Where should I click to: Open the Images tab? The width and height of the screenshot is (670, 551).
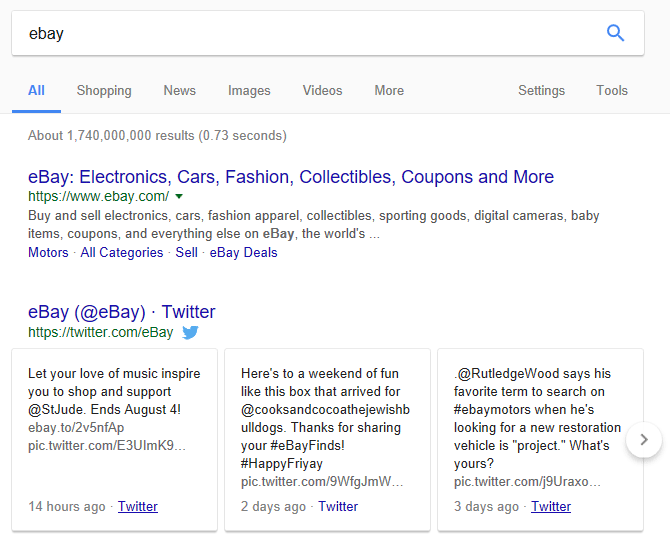click(x=249, y=91)
